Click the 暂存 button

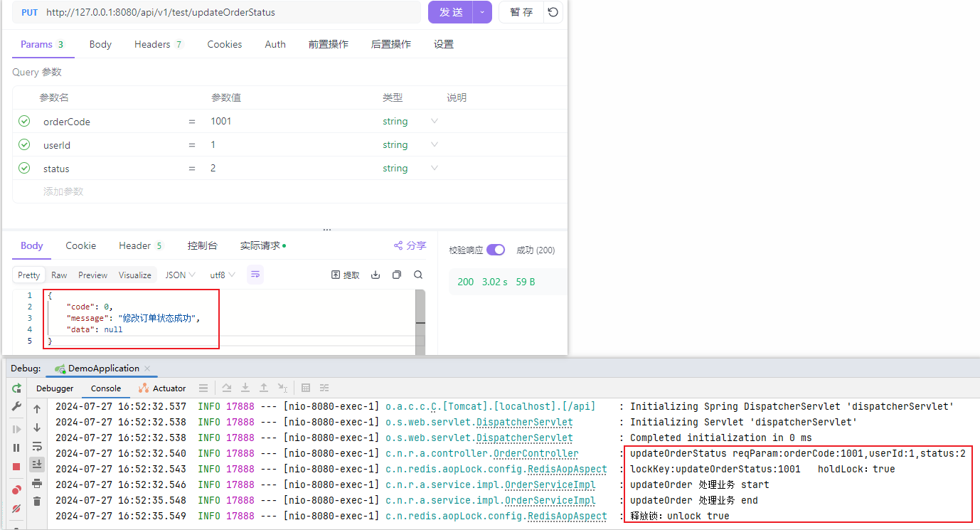pyautogui.click(x=521, y=12)
